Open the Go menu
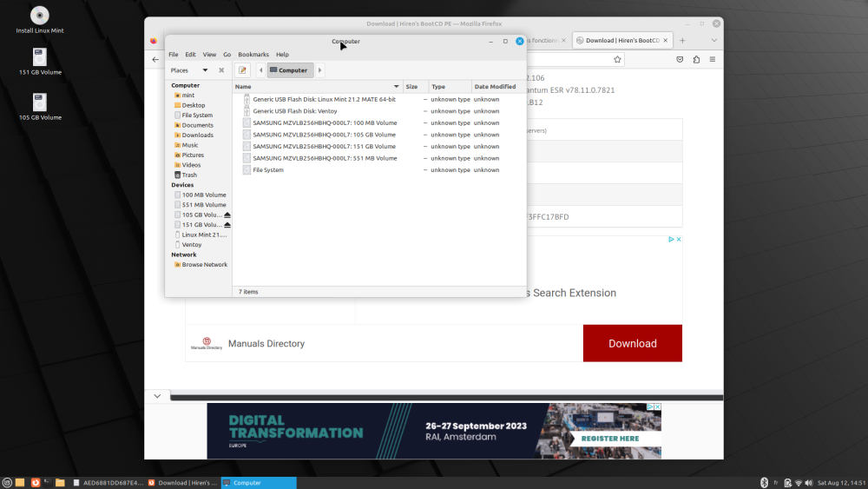The height and width of the screenshot is (489, 868). [227, 54]
